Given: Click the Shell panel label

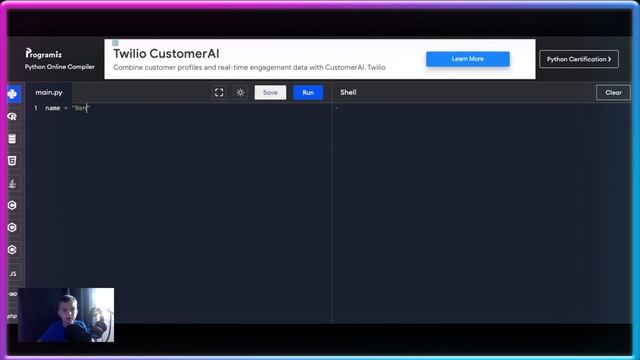Looking at the screenshot, I should point(348,93).
